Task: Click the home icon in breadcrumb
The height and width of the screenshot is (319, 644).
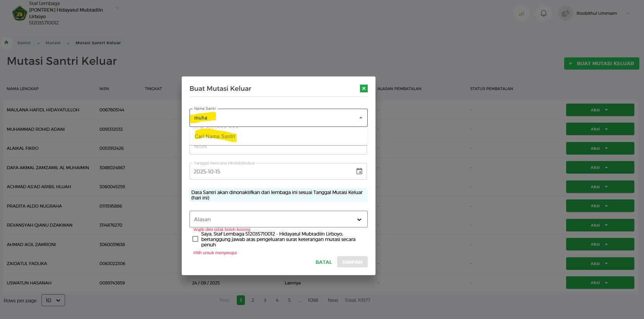Action: 6,43
